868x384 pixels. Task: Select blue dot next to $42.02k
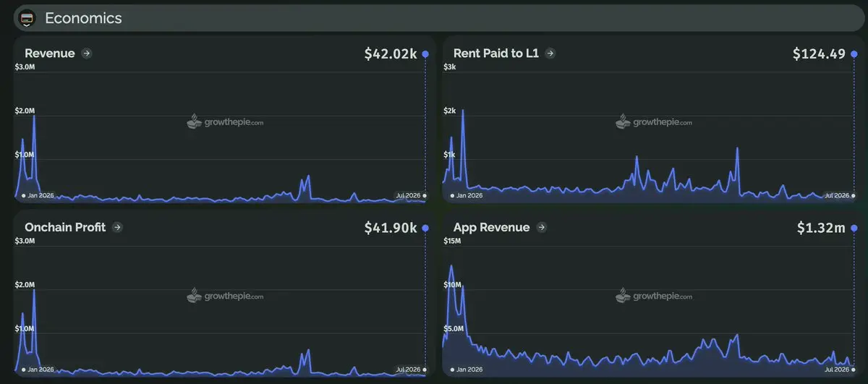pyautogui.click(x=425, y=54)
